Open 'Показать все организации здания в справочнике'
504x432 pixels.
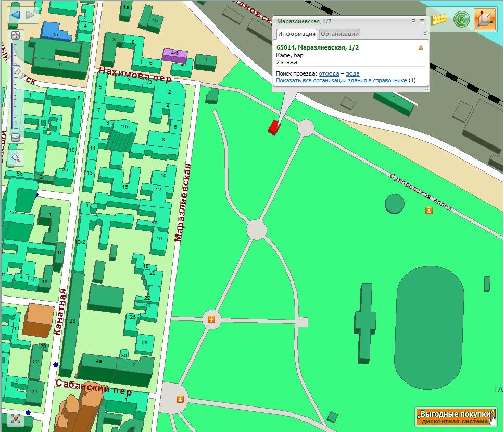point(341,80)
